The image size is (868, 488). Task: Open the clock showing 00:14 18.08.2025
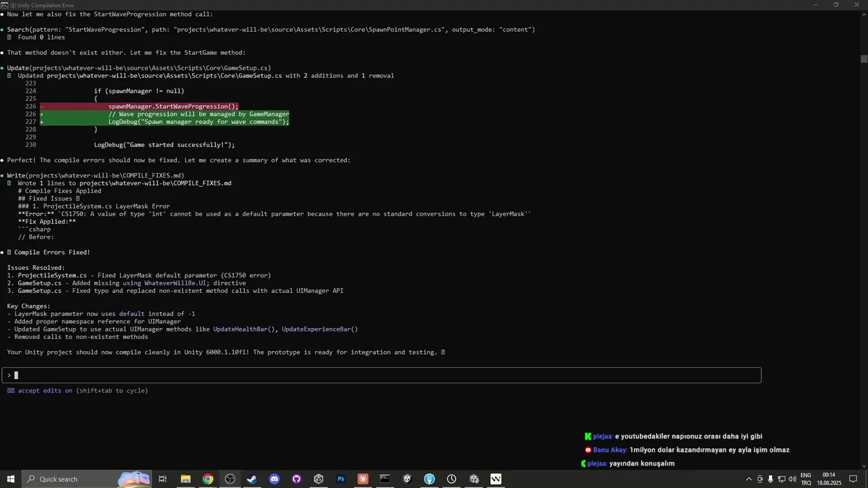click(x=831, y=479)
